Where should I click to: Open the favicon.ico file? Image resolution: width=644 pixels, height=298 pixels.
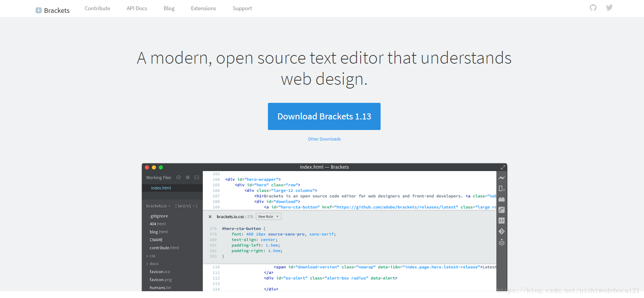[x=160, y=272]
